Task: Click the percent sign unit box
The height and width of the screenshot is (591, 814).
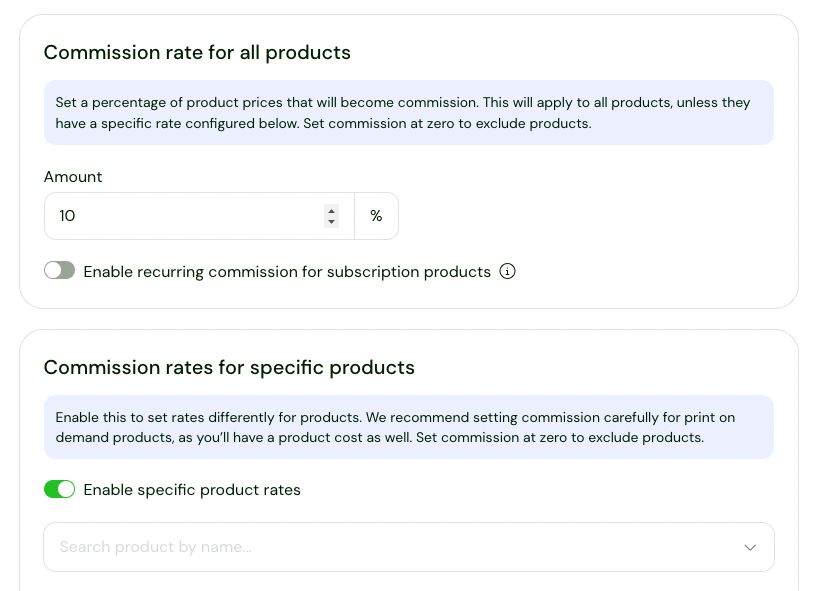Action: 376,216
